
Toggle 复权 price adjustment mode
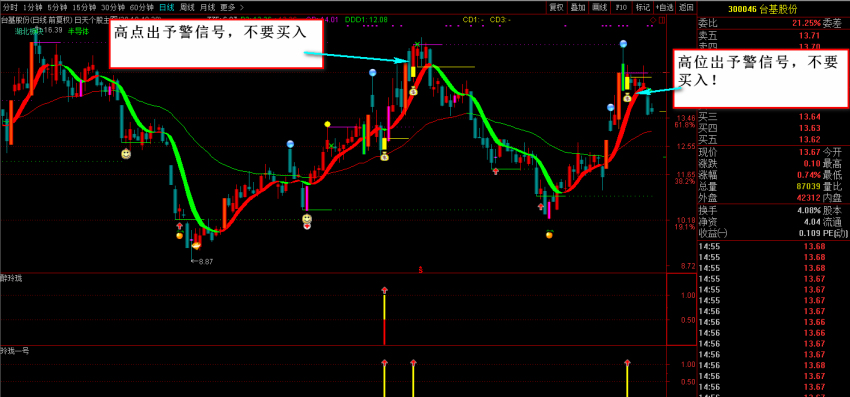556,7
